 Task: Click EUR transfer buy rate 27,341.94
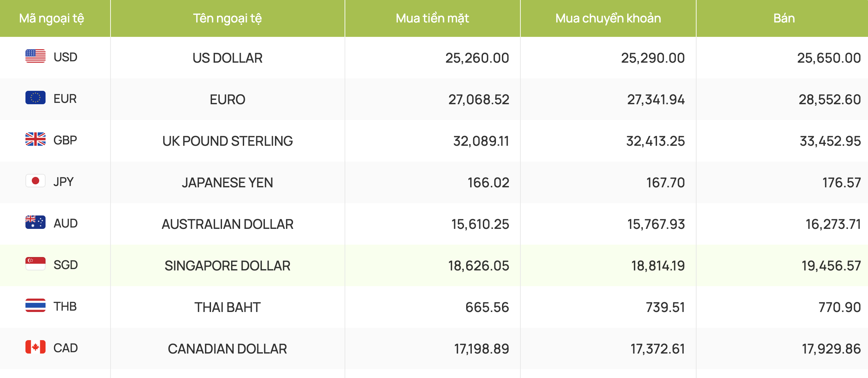656,100
